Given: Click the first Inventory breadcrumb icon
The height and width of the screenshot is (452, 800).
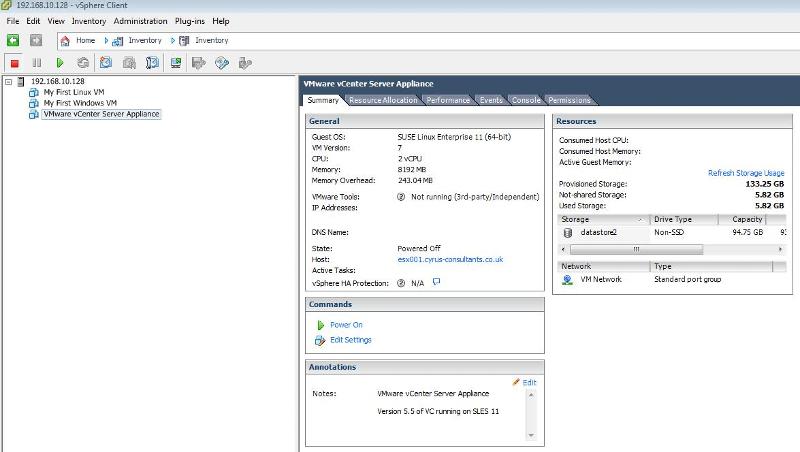Looking at the screenshot, I should (118, 41).
